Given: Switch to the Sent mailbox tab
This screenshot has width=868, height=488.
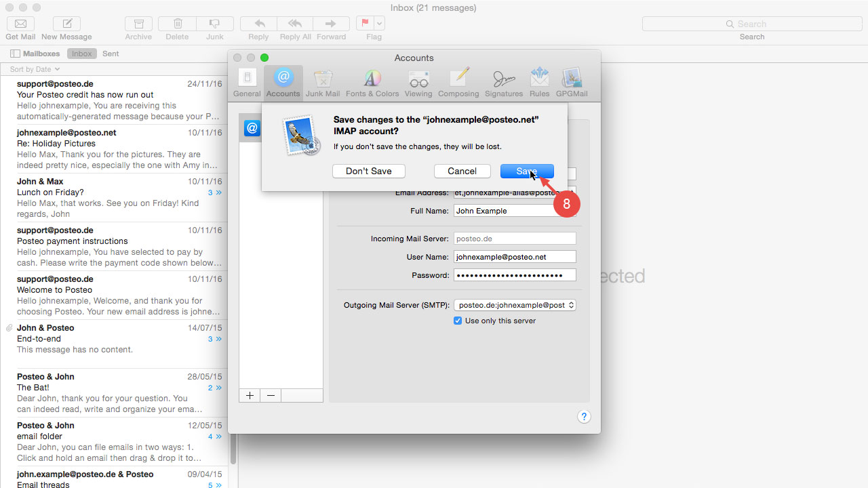Looking at the screenshot, I should [111, 53].
